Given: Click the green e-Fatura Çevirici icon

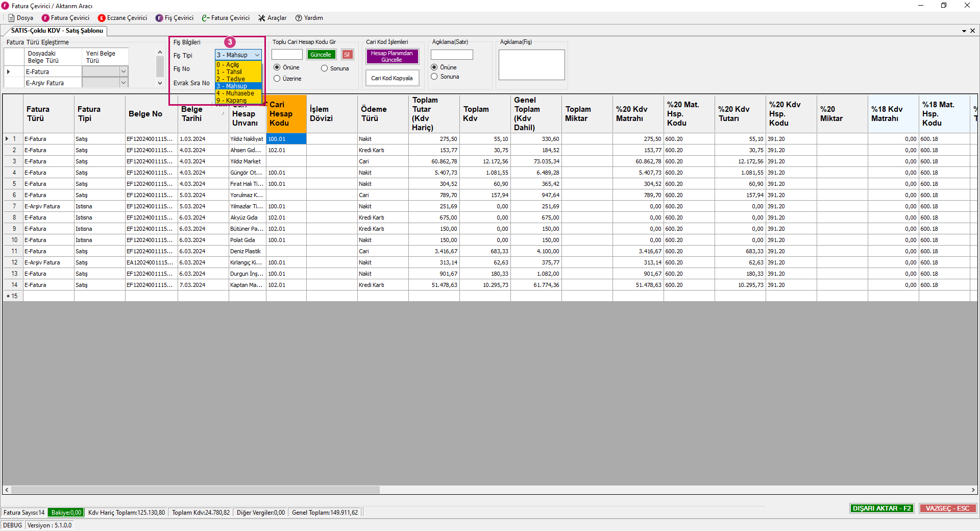Looking at the screenshot, I should (205, 18).
